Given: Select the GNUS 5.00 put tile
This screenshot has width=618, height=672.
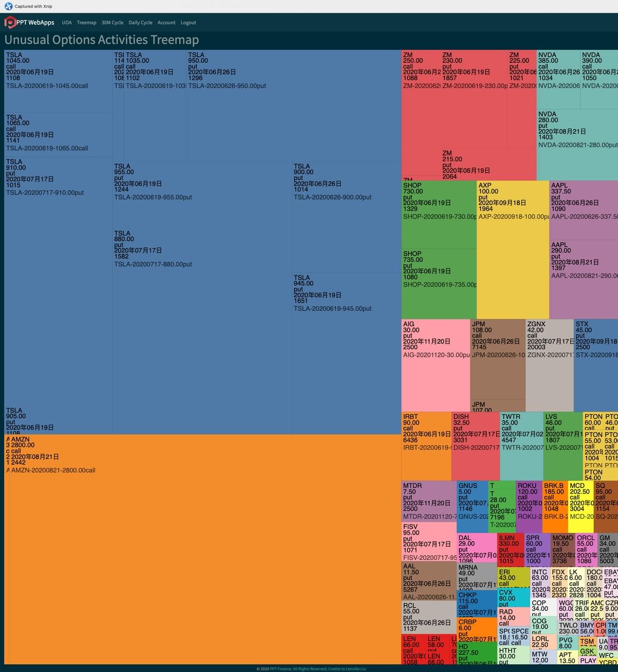Looking at the screenshot, I should [472, 507].
